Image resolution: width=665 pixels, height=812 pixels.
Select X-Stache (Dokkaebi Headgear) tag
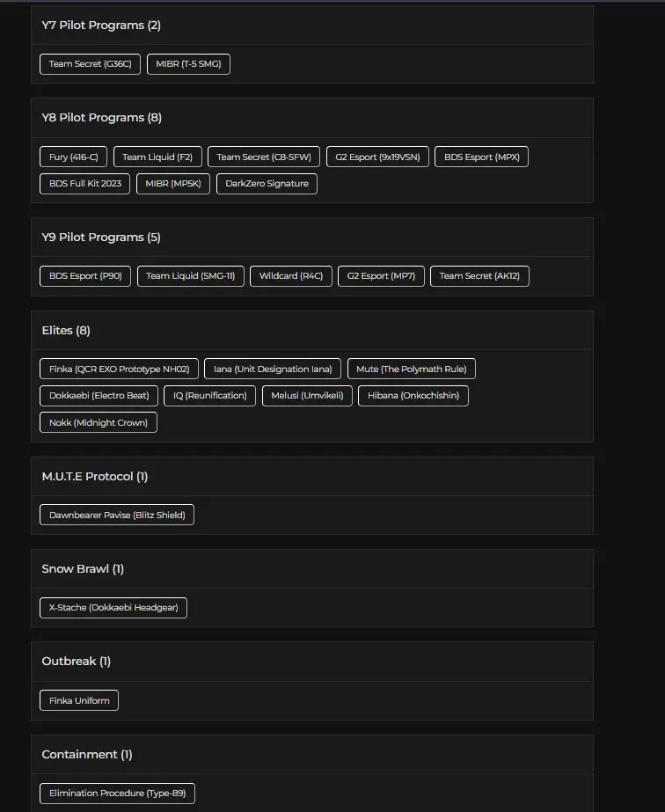pos(113,608)
